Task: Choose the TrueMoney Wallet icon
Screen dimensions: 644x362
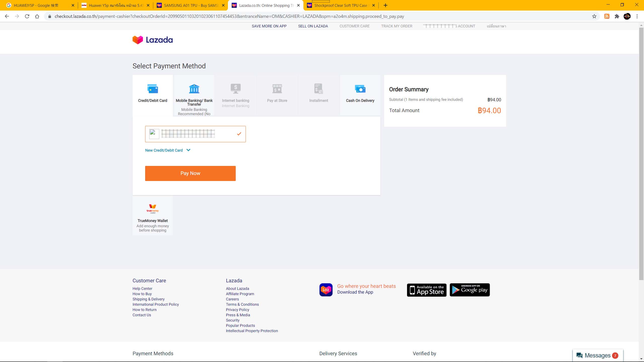Action: (152, 209)
